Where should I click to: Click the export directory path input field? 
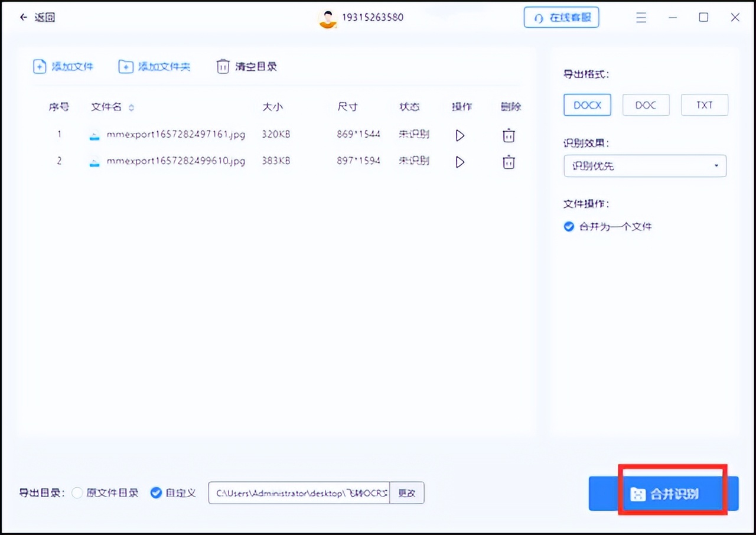coord(298,492)
